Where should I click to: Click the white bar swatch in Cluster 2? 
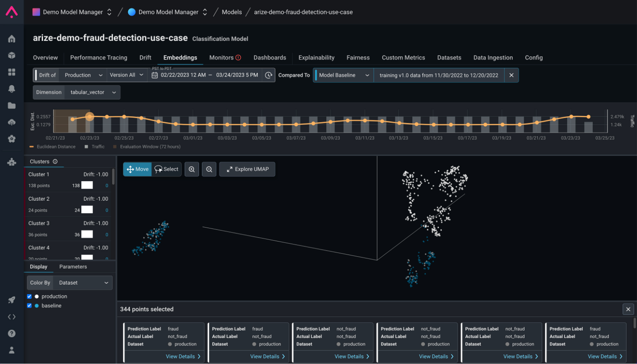coord(87,210)
